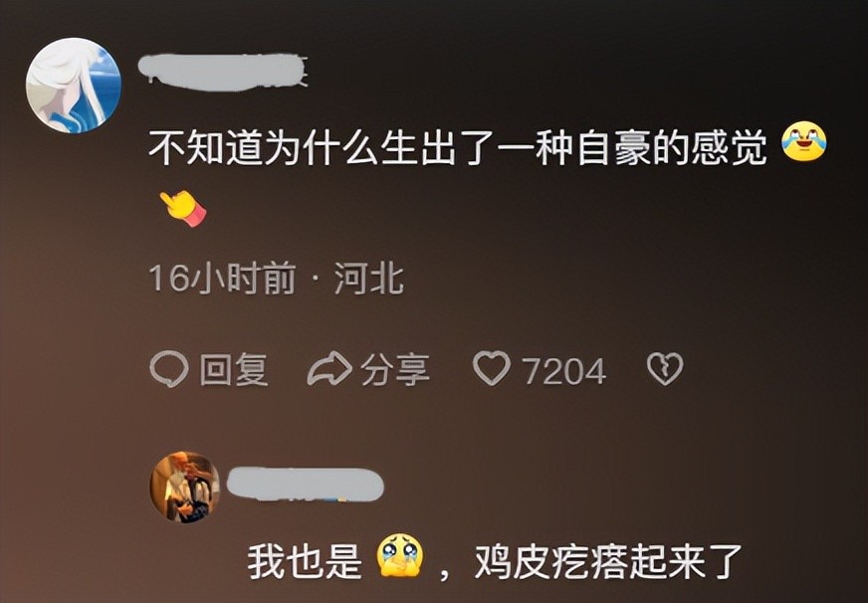Select the 鸡皮疙瘩起来了 reply text

click(x=608, y=562)
